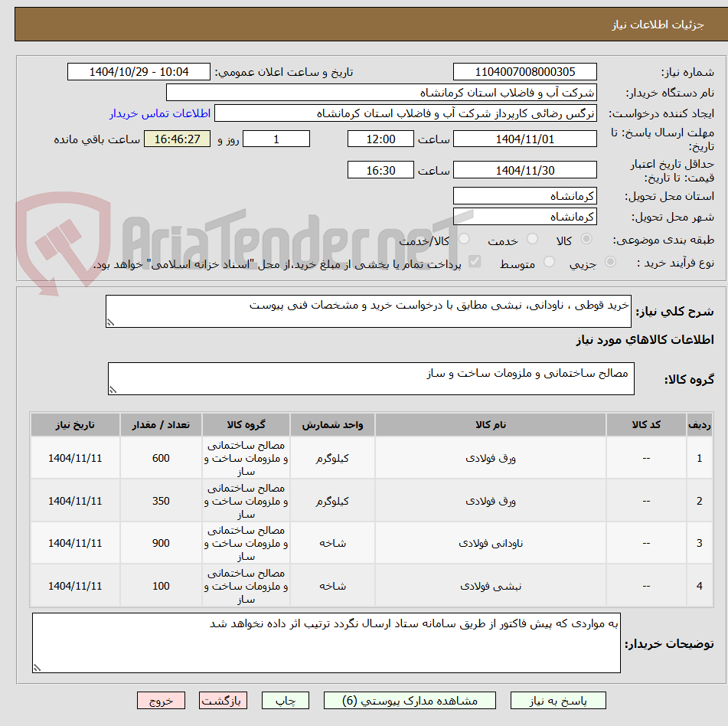Image resolution: width=728 pixels, height=726 pixels.
Task: Click the بازگشت back button
Action: [223, 700]
